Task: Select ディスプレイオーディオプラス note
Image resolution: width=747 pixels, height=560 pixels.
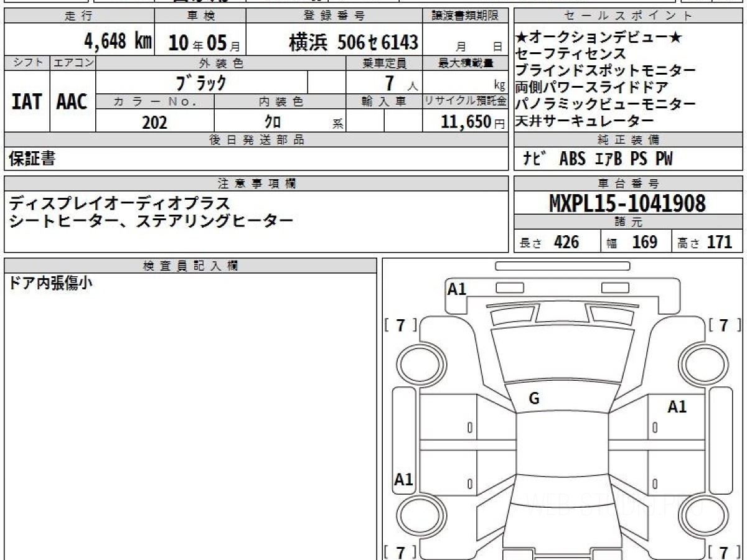Action: 120,203
